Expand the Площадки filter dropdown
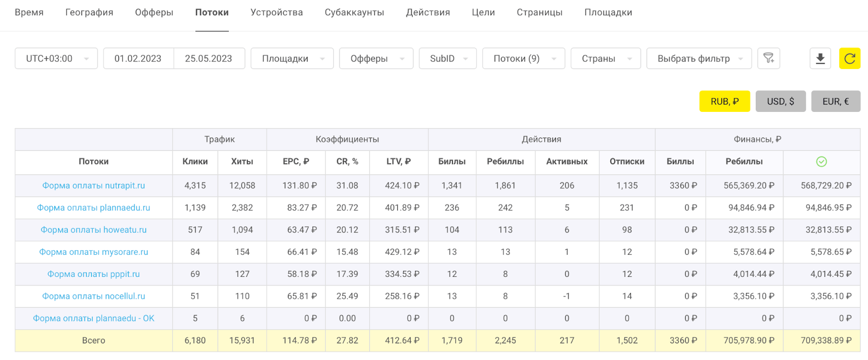This screenshot has width=868, height=360. pos(292,58)
